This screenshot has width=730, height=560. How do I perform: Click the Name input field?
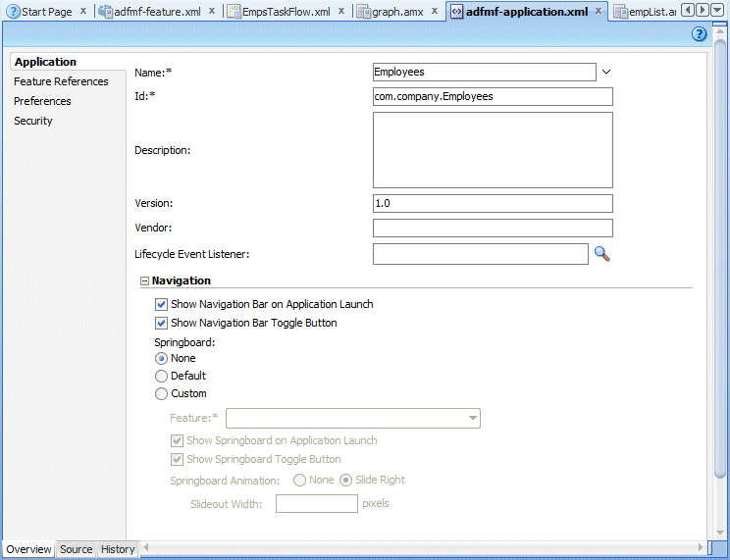(x=484, y=73)
